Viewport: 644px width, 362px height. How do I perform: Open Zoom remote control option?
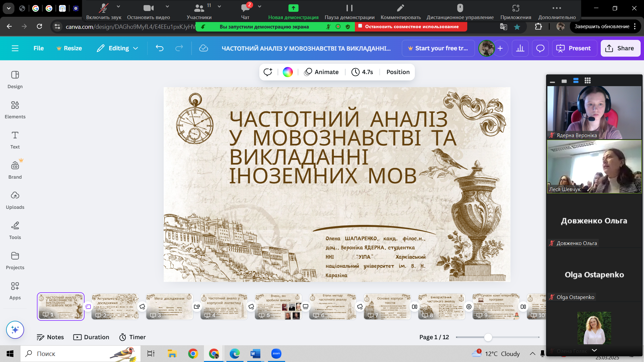[x=460, y=11]
